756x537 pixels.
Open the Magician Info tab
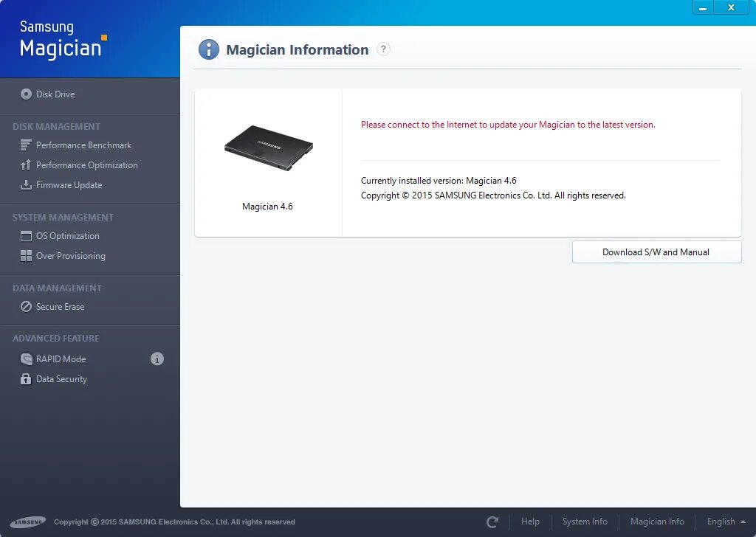(x=656, y=521)
